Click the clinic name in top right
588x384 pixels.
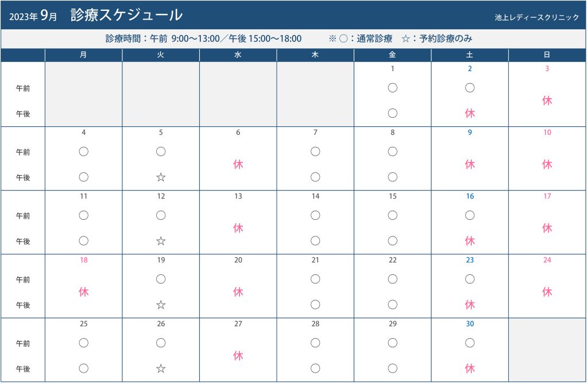537,17
